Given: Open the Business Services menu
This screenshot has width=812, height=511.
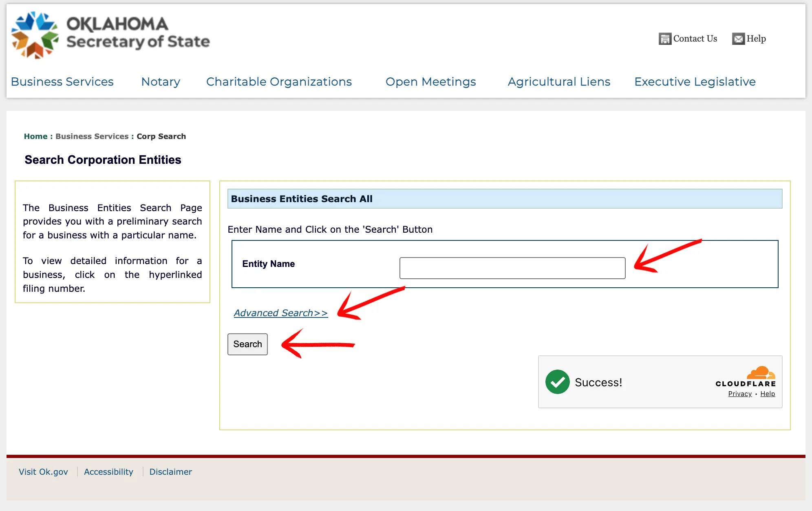Looking at the screenshot, I should pyautogui.click(x=62, y=81).
